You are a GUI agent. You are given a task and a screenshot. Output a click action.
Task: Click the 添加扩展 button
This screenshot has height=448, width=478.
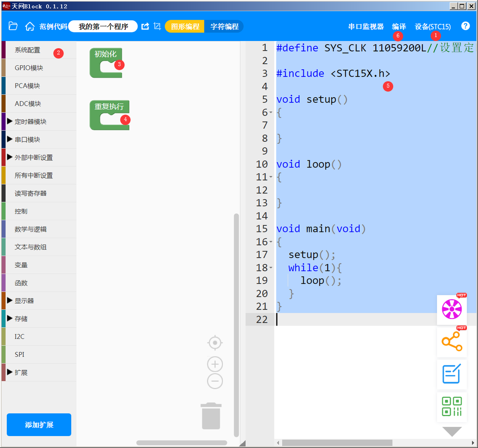[x=39, y=424]
